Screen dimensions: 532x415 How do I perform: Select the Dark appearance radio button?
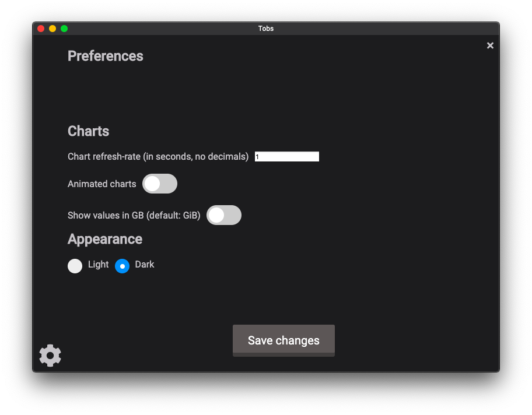(122, 266)
